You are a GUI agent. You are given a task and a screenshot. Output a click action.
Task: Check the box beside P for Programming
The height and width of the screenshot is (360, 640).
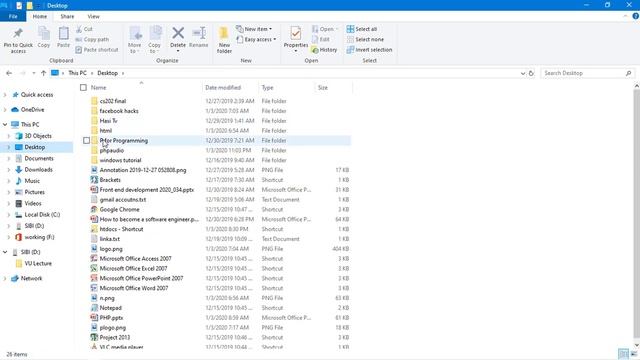coord(87,140)
